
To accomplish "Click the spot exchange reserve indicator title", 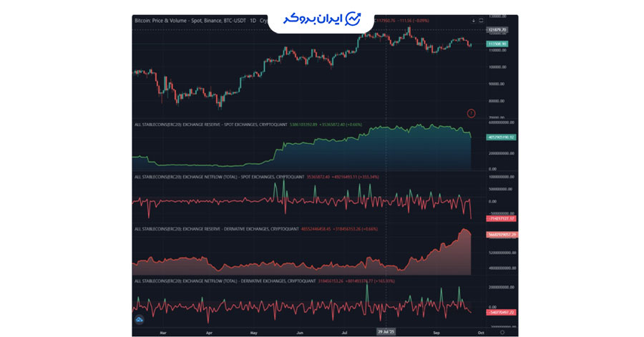I will click(211, 124).
